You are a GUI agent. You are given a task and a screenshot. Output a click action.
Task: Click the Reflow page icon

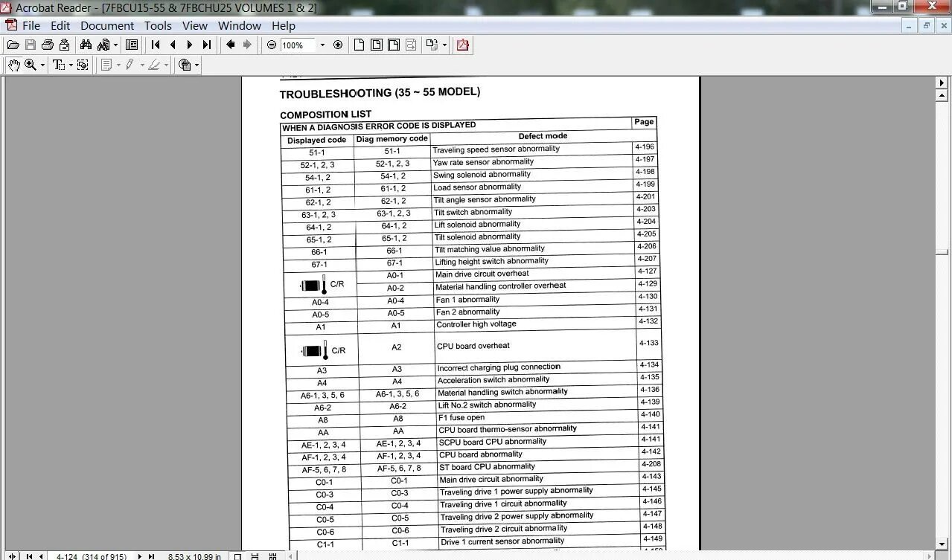[411, 45]
